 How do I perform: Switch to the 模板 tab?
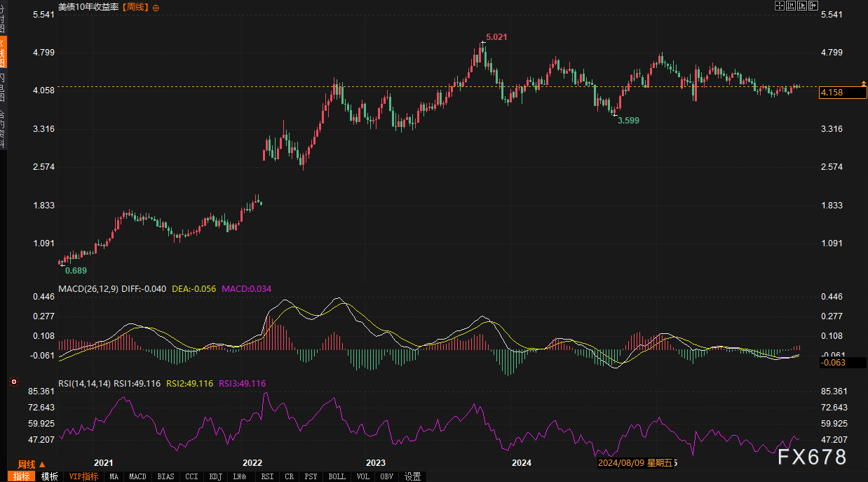pos(49,476)
